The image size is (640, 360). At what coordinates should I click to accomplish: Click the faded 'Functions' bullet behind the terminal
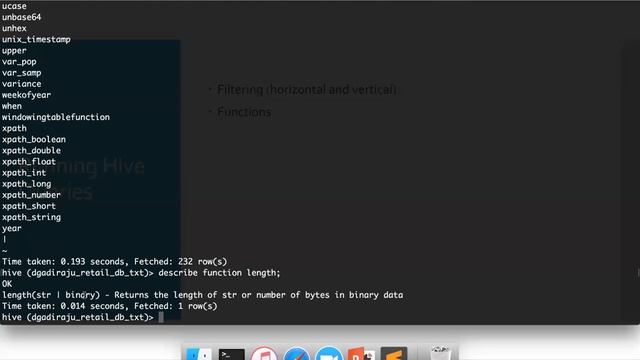pos(244,112)
